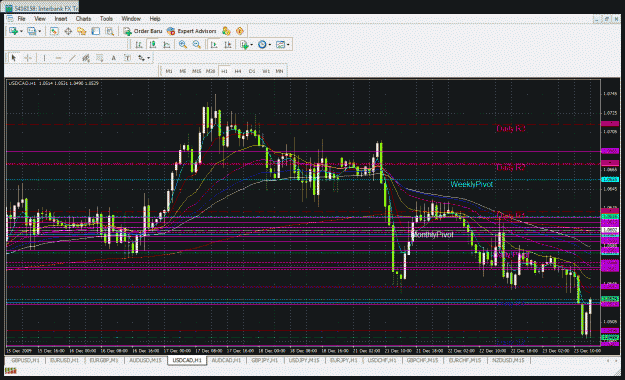Image resolution: width=625 pixels, height=380 pixels.
Task: Switch to M15 timeframe
Action: [197, 71]
